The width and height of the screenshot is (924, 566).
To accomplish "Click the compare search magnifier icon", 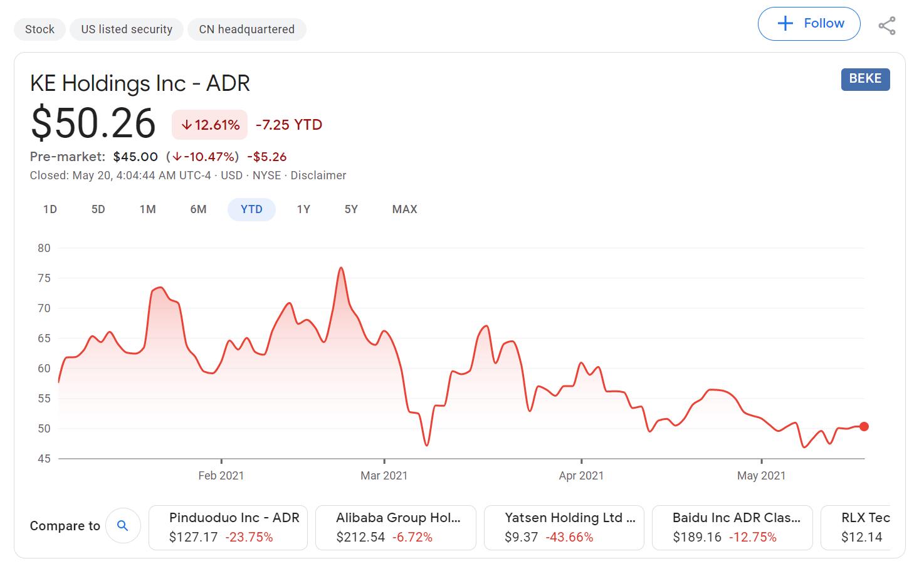I will [123, 525].
